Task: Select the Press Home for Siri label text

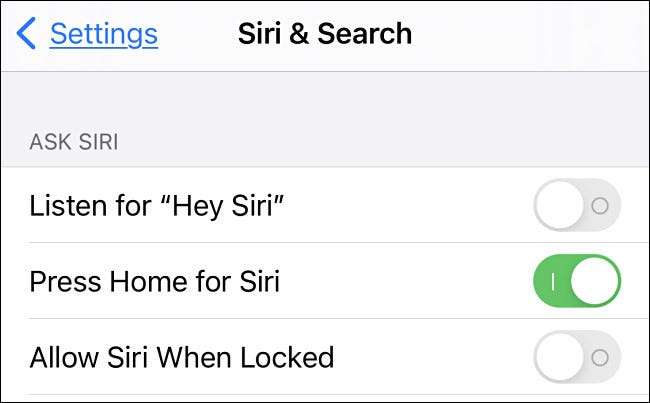Action: [155, 281]
